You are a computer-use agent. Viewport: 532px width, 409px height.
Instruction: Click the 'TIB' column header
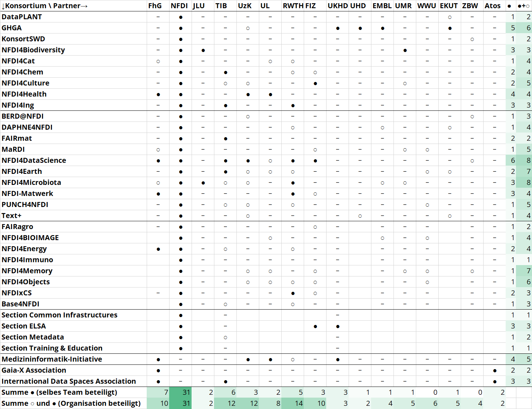coord(221,6)
